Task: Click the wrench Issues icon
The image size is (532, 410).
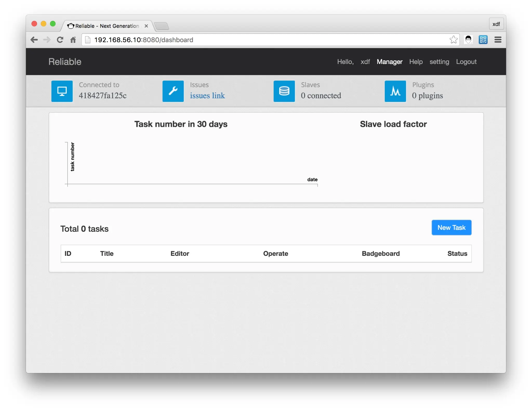Action: [x=173, y=91]
